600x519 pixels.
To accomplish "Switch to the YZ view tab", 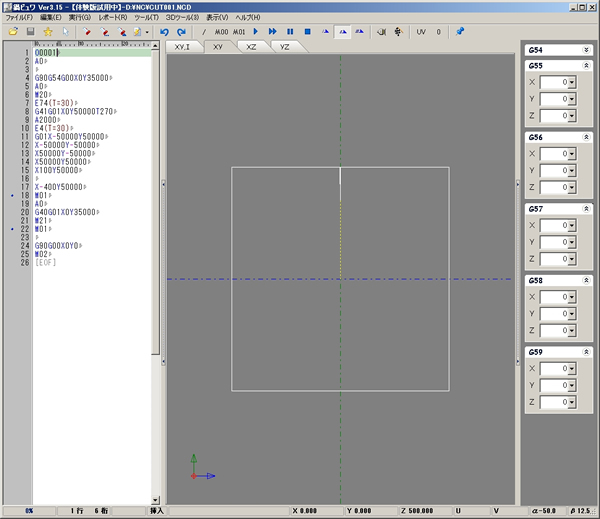I will coord(284,47).
